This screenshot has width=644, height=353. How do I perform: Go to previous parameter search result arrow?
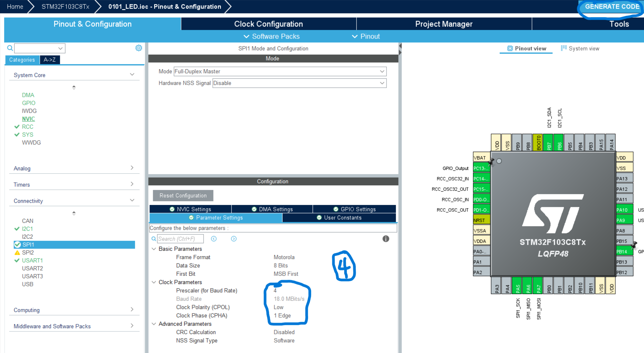[214, 239]
